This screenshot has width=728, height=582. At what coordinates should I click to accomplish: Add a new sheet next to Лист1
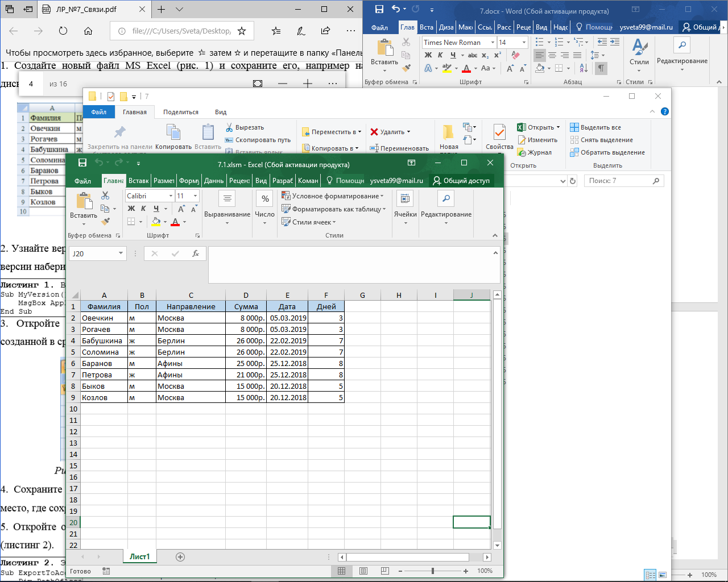[180, 557]
